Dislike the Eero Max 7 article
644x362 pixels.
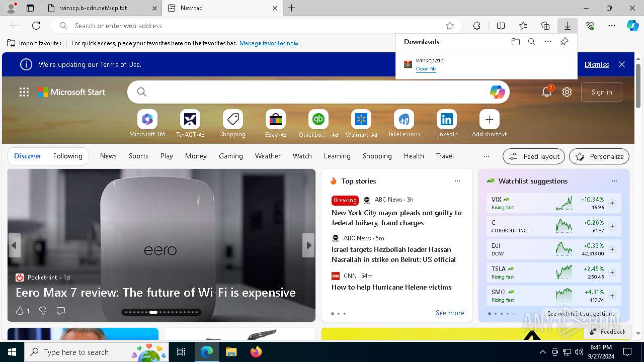[43, 311]
